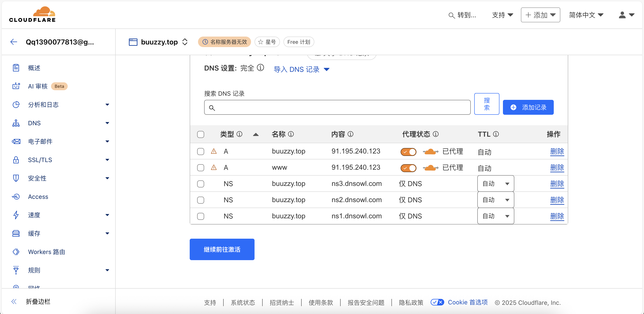Toggle proxy switch for www A record
The image size is (644, 314).
409,168
